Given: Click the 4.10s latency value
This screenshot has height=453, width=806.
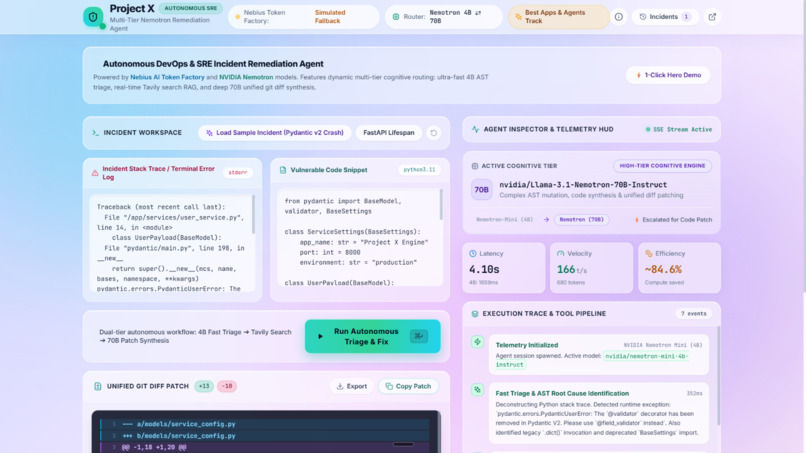Looking at the screenshot, I should click(x=484, y=269).
